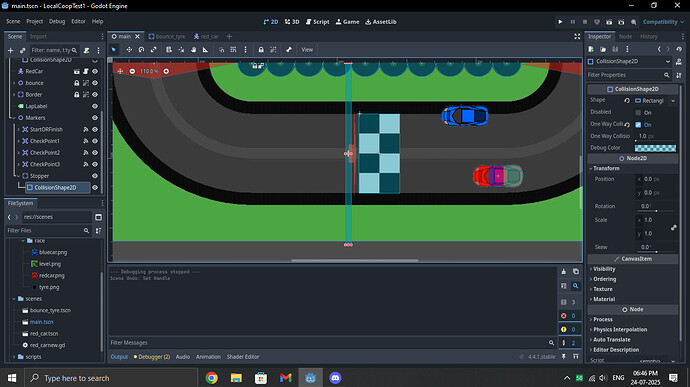This screenshot has width=690, height=387.
Task: Select the Rotate Mode tool
Action: click(141, 50)
